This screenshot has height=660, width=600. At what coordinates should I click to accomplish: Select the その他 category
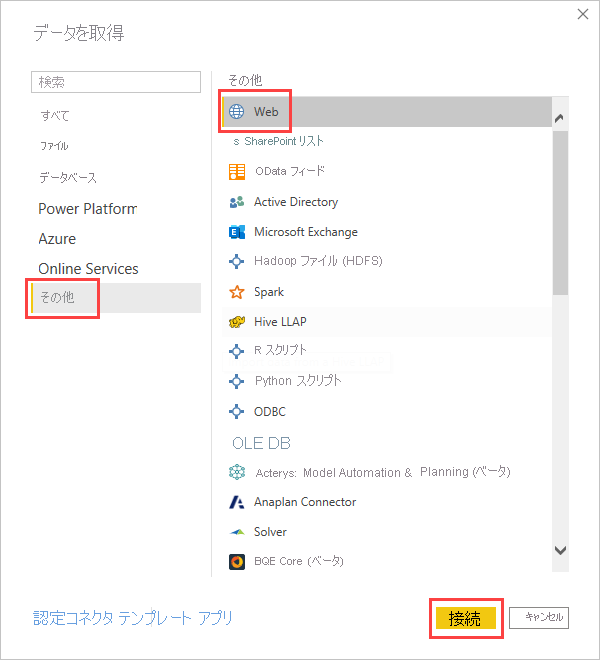click(116, 298)
